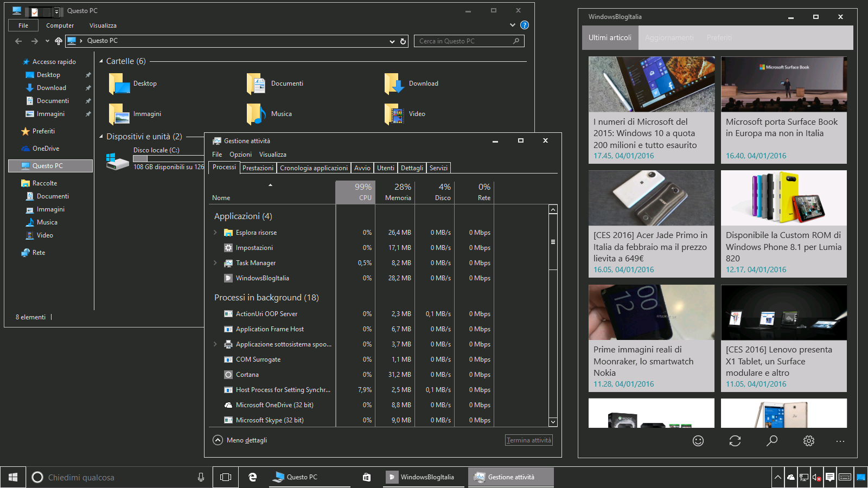The height and width of the screenshot is (488, 868).
Task: Collapse the Cartelle (6) group
Action: (101, 61)
